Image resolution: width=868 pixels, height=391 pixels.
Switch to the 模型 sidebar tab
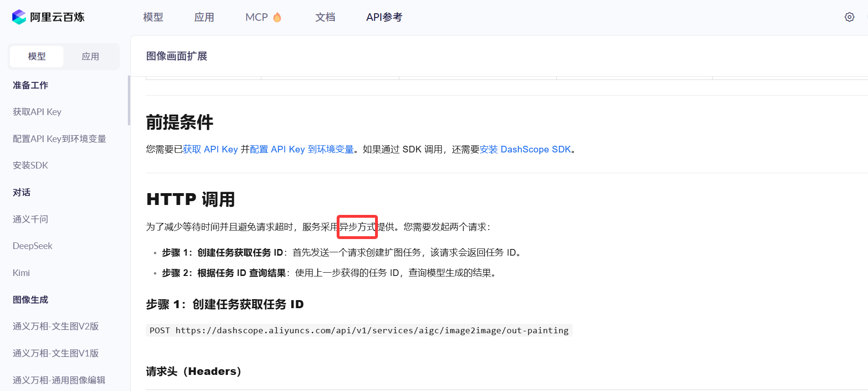pos(37,56)
